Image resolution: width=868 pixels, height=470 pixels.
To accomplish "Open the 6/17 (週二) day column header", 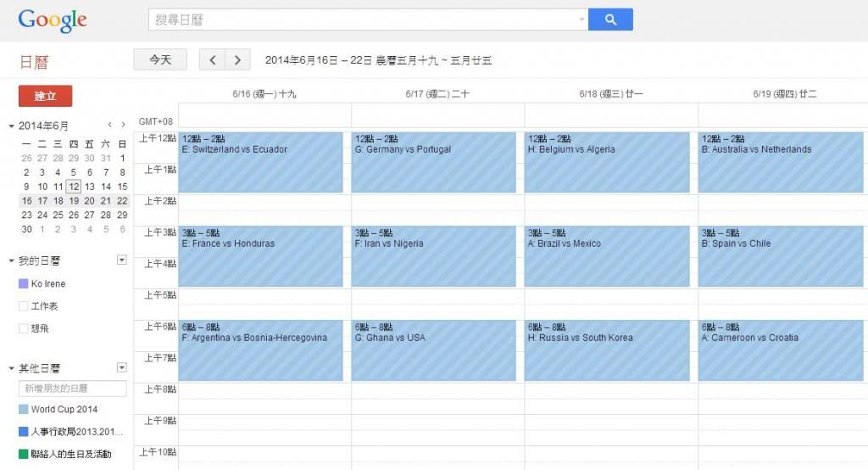I will click(437, 94).
